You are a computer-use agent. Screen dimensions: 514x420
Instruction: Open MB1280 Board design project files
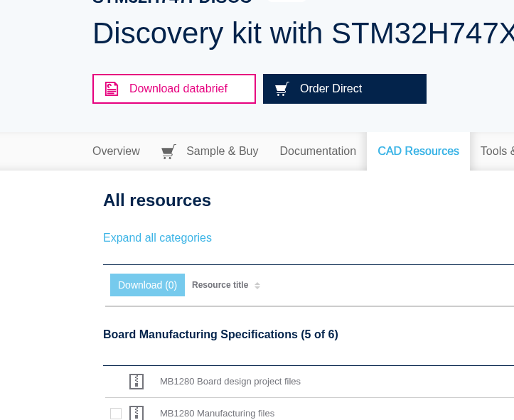point(230,382)
